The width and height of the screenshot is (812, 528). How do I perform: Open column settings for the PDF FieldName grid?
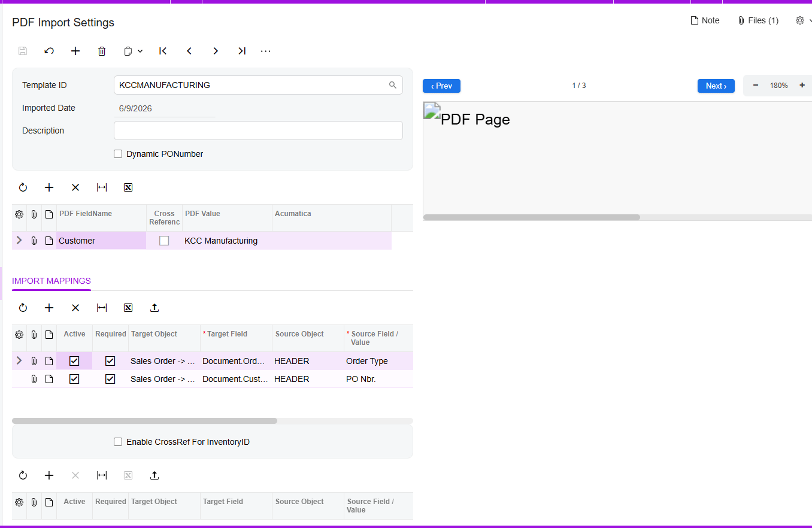19,214
